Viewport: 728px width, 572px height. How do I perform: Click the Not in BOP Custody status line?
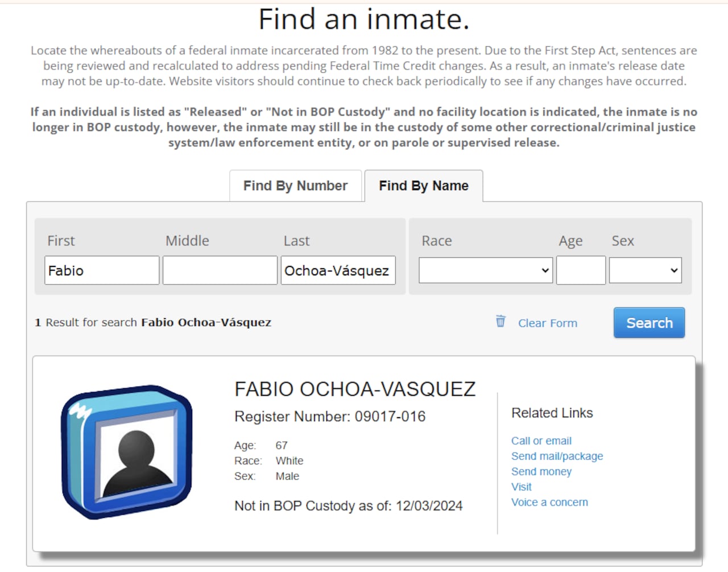(x=348, y=506)
